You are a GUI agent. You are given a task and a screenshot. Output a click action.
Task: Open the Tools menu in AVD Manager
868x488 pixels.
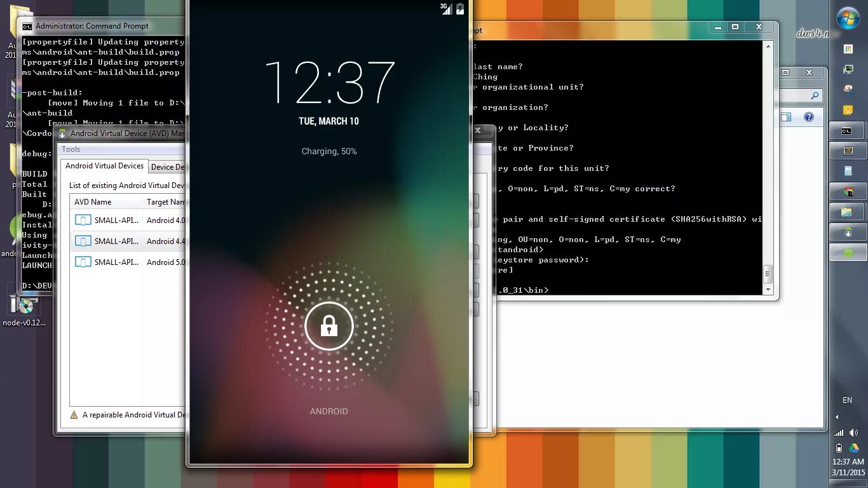pos(71,149)
